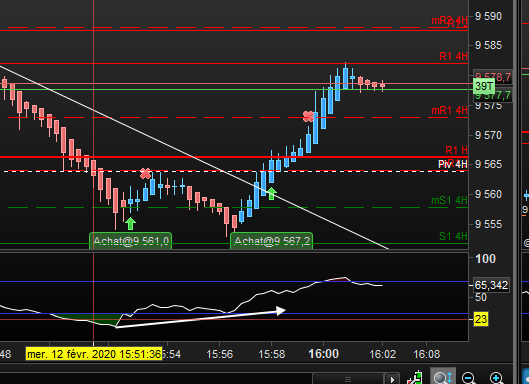Click the 50 level on indicator scale

481,297
